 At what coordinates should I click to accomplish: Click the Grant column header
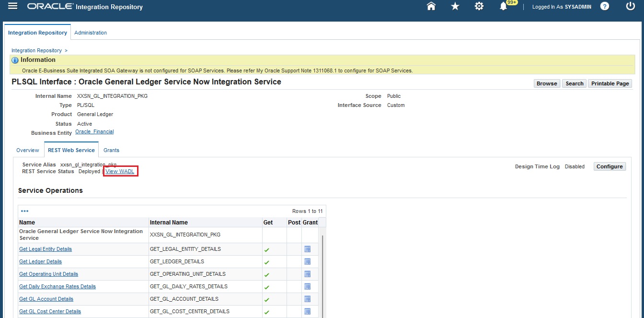tap(310, 223)
